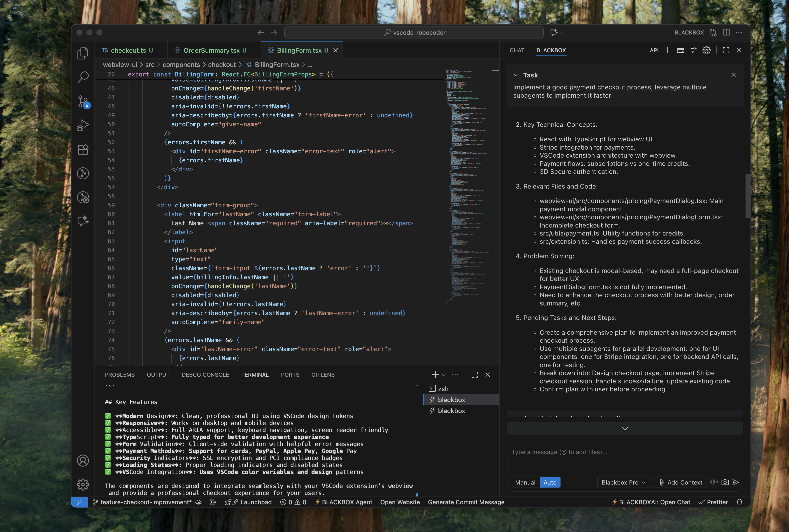789x532 pixels.
Task: Switch to Manual mode
Action: coord(525,483)
